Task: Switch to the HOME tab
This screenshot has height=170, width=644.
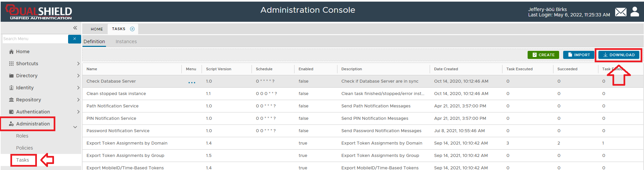Action: [97, 29]
